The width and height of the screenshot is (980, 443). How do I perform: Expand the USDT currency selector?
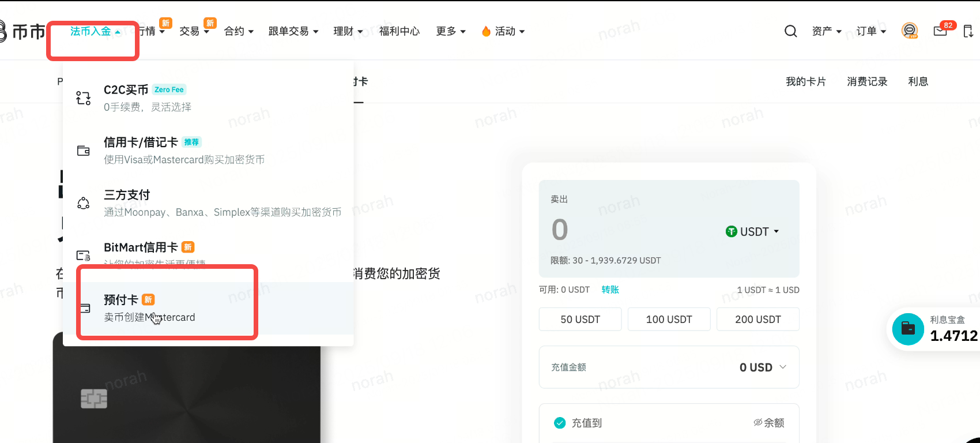pos(752,231)
